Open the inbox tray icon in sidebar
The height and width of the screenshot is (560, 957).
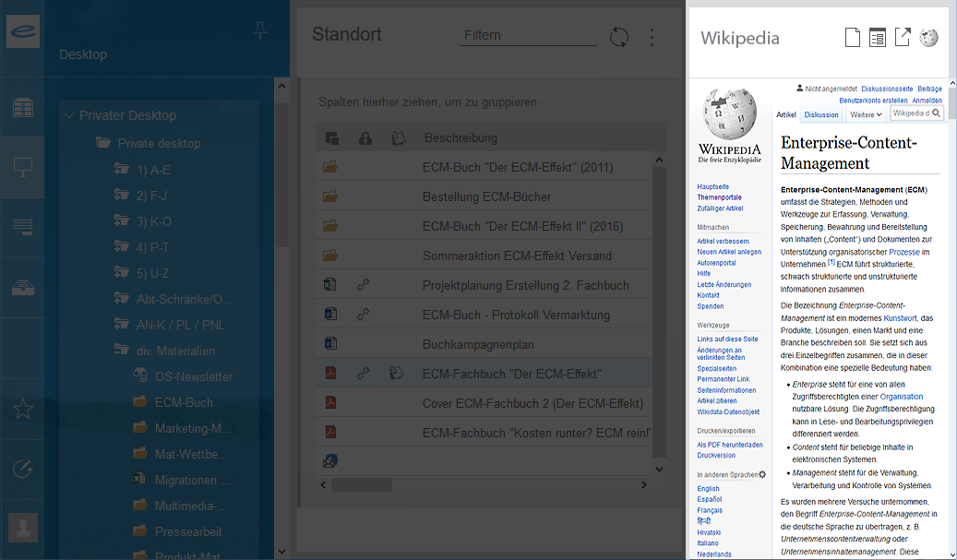click(x=23, y=287)
